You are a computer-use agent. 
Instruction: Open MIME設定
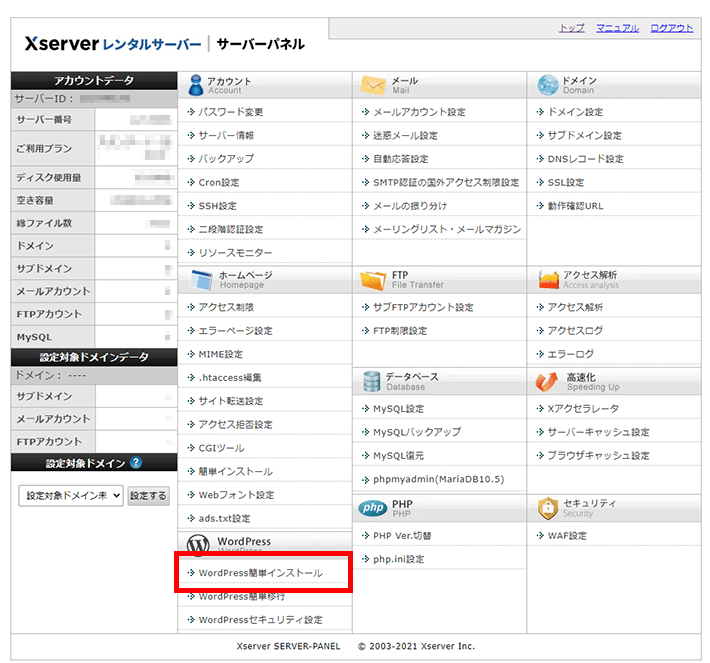point(221,354)
